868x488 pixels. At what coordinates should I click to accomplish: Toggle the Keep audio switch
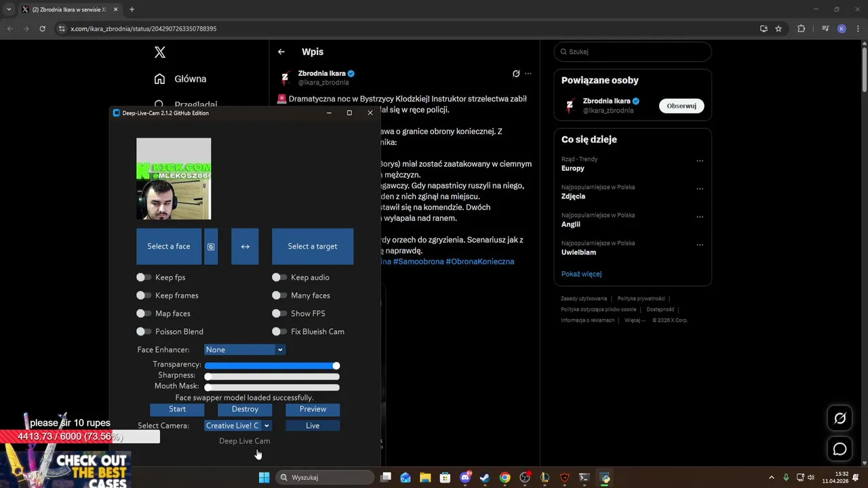click(279, 277)
